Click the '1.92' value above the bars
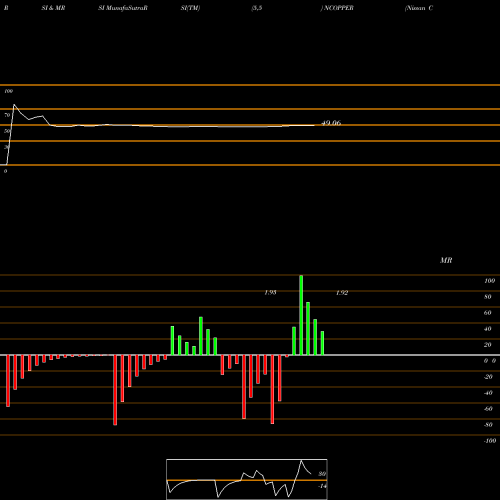 point(342,292)
